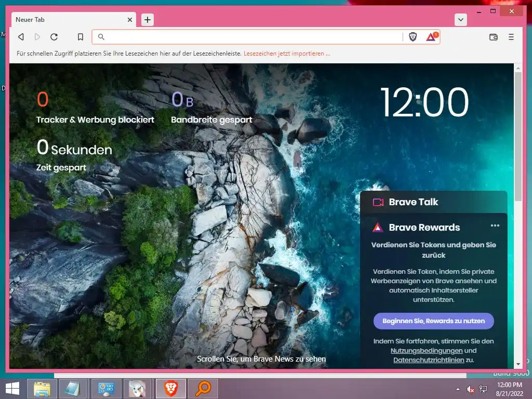Open the hamburger main menu
This screenshot has width=532, height=399.
[x=511, y=37]
